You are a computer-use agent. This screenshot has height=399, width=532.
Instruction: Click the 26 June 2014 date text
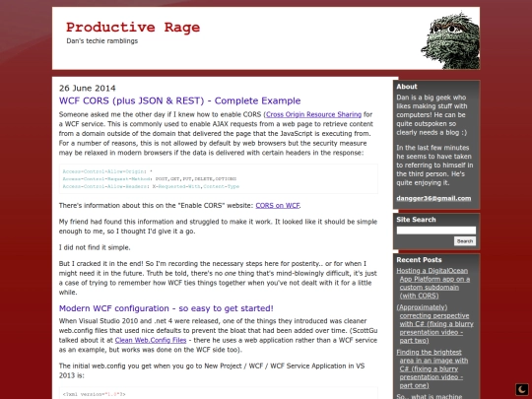pyautogui.click(x=88, y=89)
